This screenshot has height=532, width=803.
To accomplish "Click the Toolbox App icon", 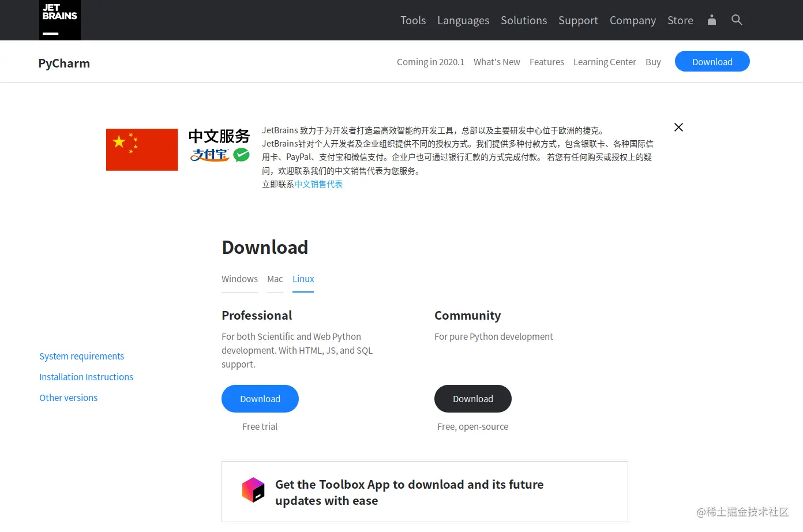I will click(253, 489).
